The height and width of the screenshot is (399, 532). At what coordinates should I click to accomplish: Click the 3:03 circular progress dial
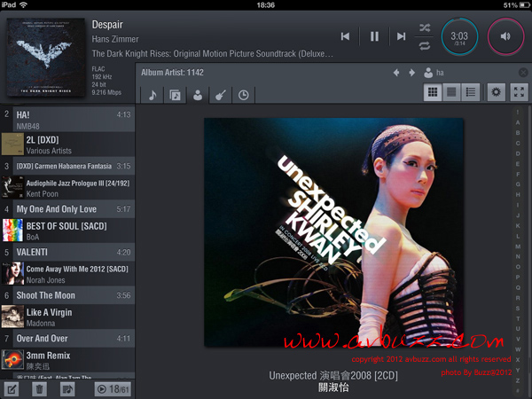pos(460,36)
